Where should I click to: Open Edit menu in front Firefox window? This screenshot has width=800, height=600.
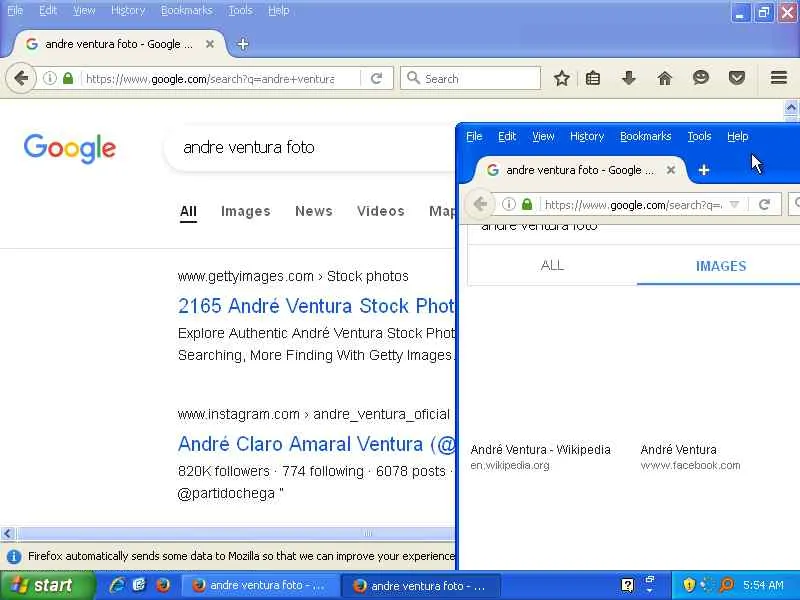[507, 136]
